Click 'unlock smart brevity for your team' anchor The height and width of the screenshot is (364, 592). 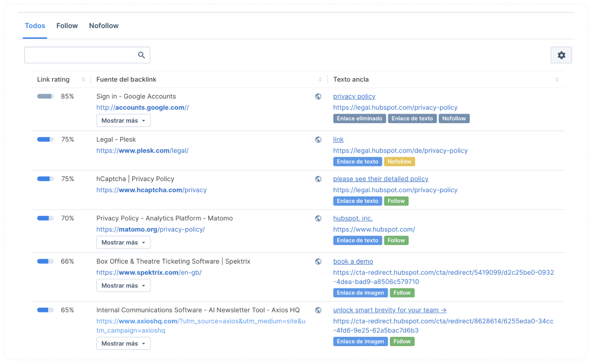tap(390, 310)
